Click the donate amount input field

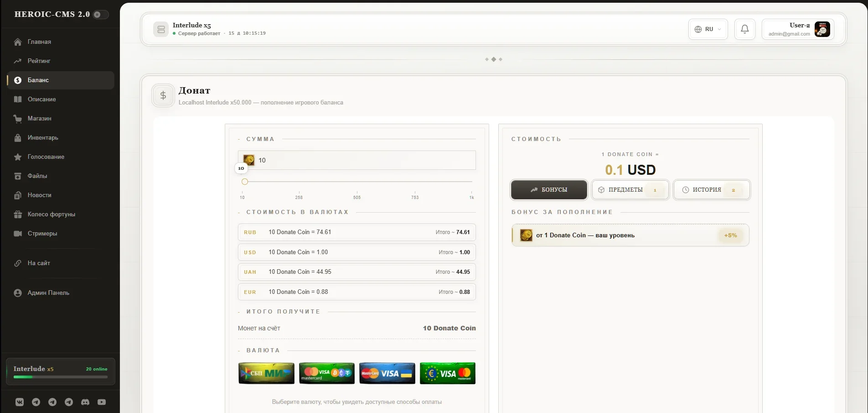[x=357, y=160]
